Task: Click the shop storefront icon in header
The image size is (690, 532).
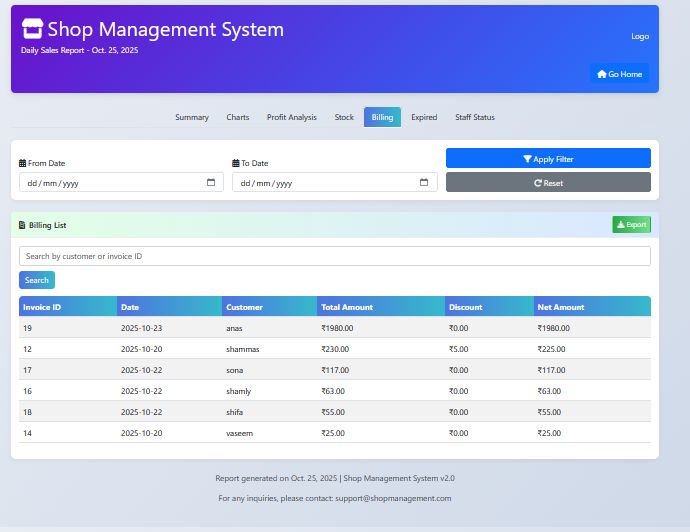Action: 33,29
